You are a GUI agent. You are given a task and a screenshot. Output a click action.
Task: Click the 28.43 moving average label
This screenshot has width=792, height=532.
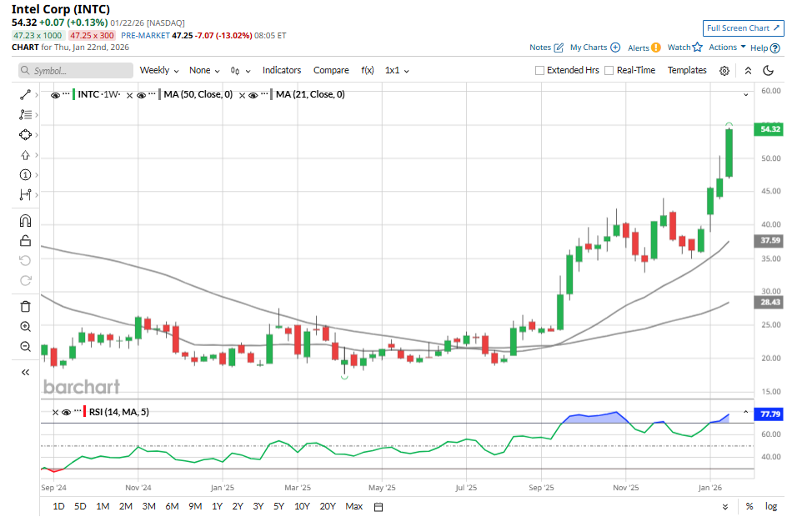pos(769,302)
